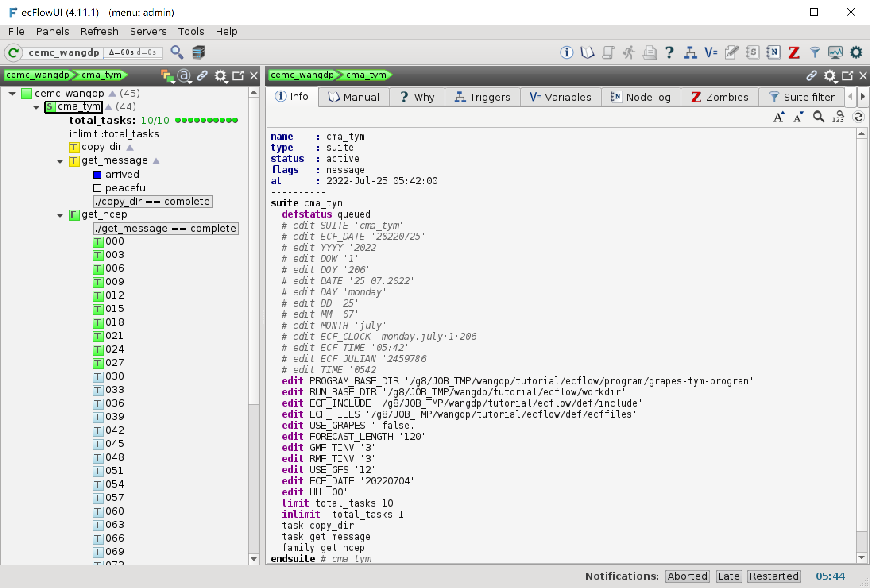Open the Node log toolbar icon
This screenshot has height=588, width=870.
coord(773,52)
